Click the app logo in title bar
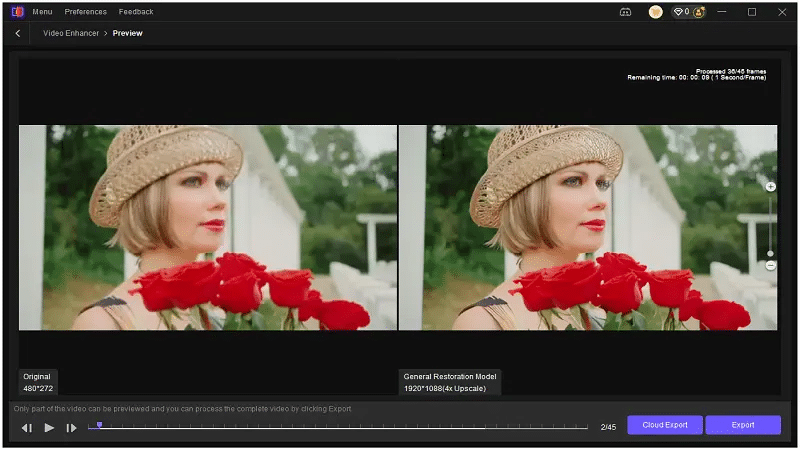 17,12
